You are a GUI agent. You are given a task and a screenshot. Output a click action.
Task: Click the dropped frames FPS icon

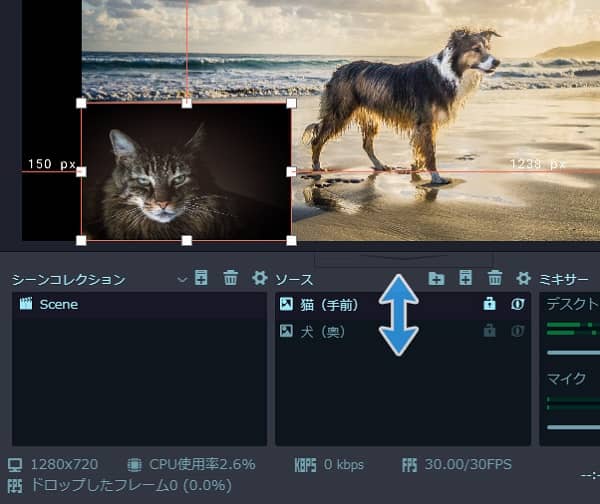coord(15,486)
